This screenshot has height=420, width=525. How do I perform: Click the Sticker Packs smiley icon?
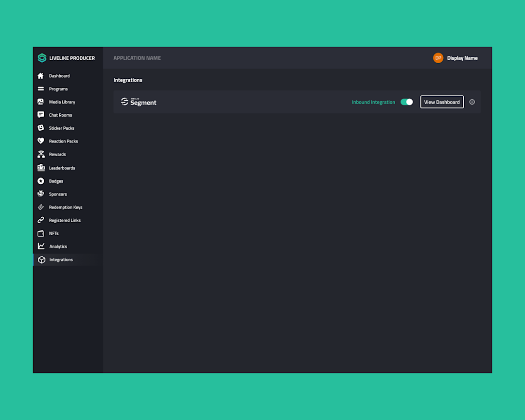click(40, 128)
